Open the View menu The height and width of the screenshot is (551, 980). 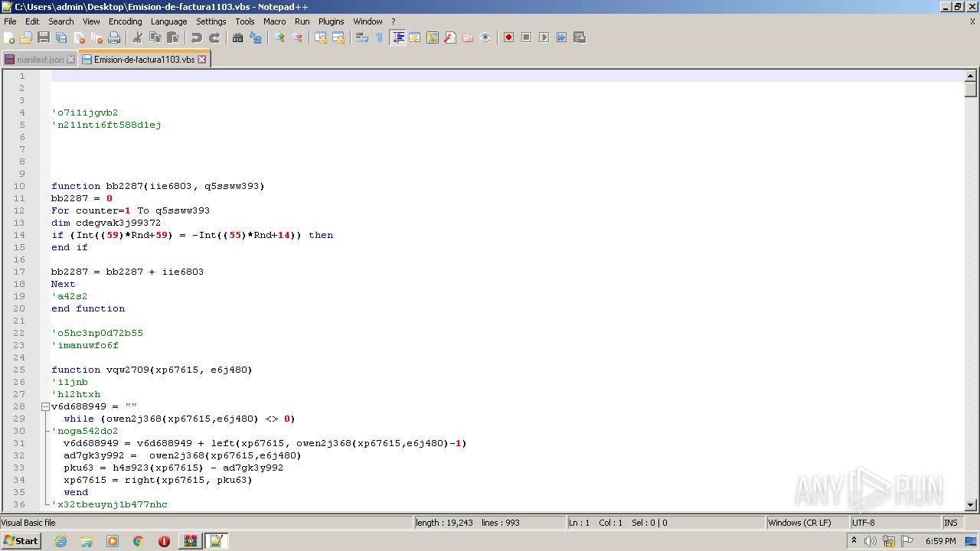[x=91, y=21]
